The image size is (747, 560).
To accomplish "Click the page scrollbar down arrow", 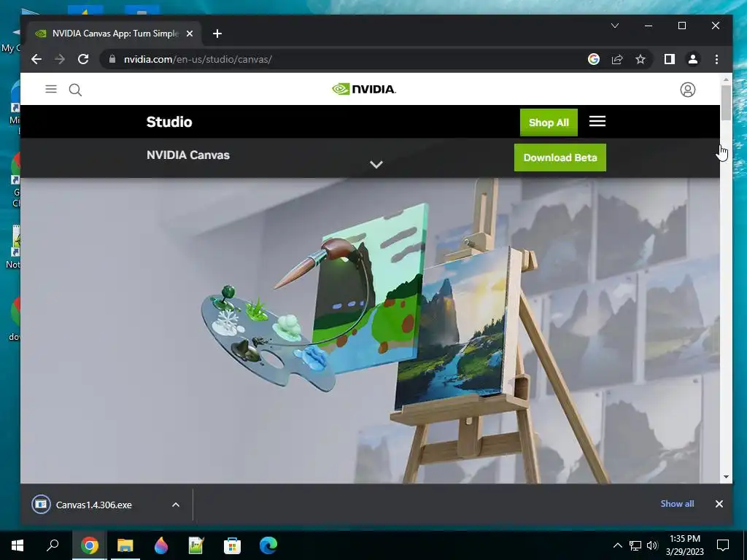I will [726, 477].
